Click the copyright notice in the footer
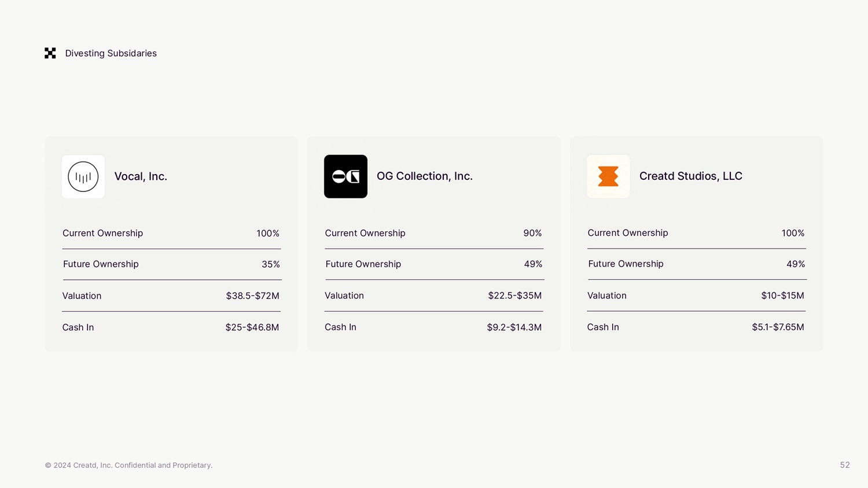 (x=128, y=465)
